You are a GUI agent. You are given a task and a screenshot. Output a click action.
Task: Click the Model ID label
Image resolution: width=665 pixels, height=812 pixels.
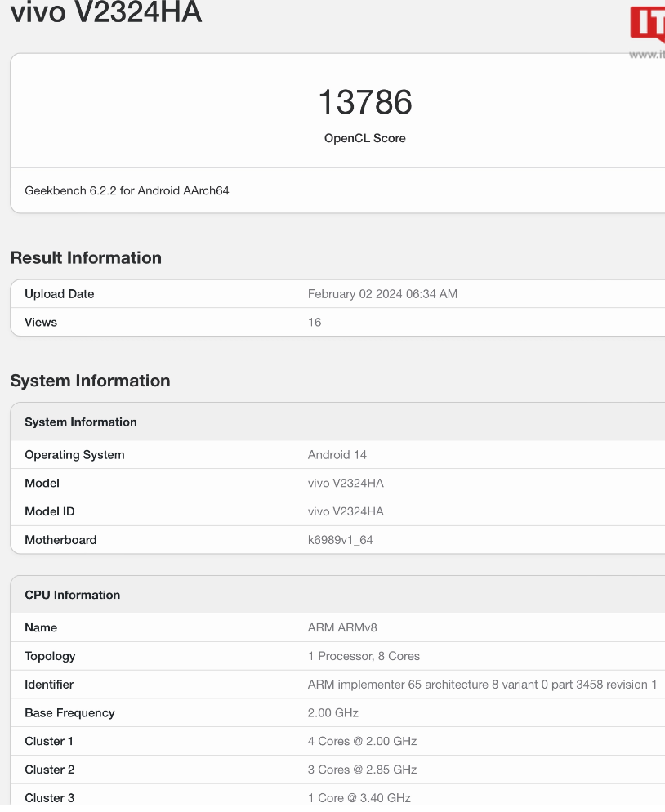50,511
